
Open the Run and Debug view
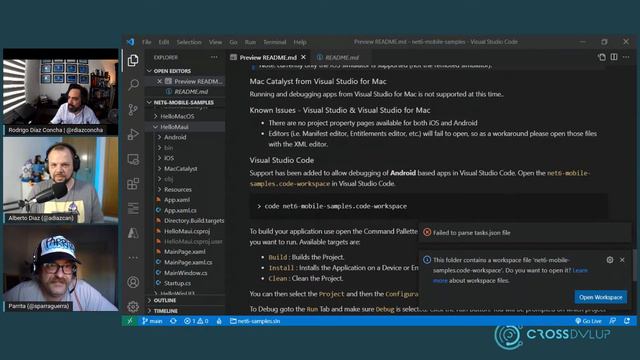point(133,134)
